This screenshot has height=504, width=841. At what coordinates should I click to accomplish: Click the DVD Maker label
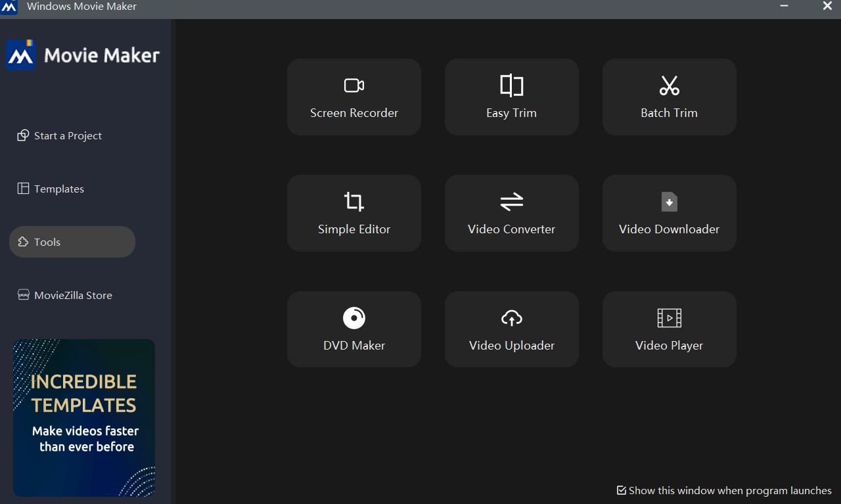coord(354,346)
